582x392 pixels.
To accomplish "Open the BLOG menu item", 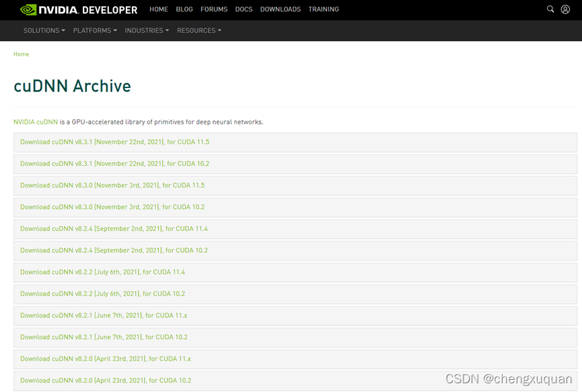I will point(184,9).
